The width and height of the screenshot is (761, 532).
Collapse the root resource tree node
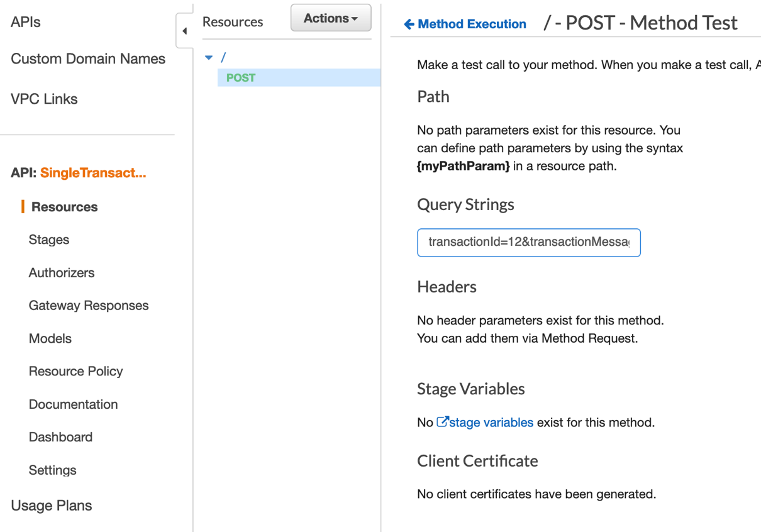pos(209,58)
